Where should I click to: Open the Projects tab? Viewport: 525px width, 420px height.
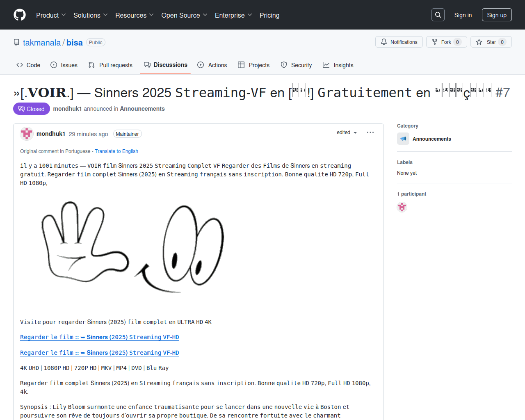253,65
